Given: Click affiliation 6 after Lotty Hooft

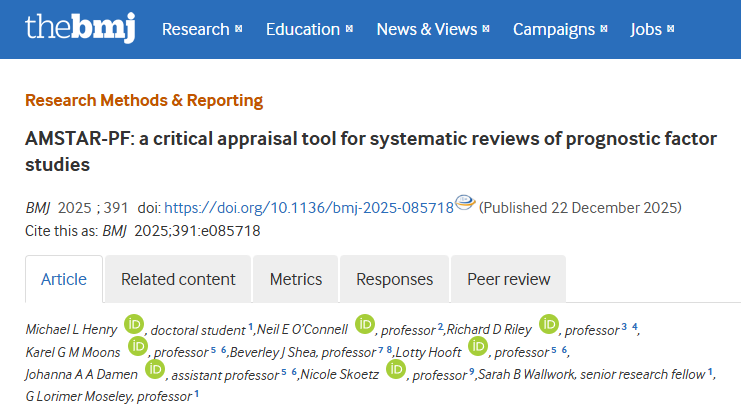Looking at the screenshot, I should (564, 349).
